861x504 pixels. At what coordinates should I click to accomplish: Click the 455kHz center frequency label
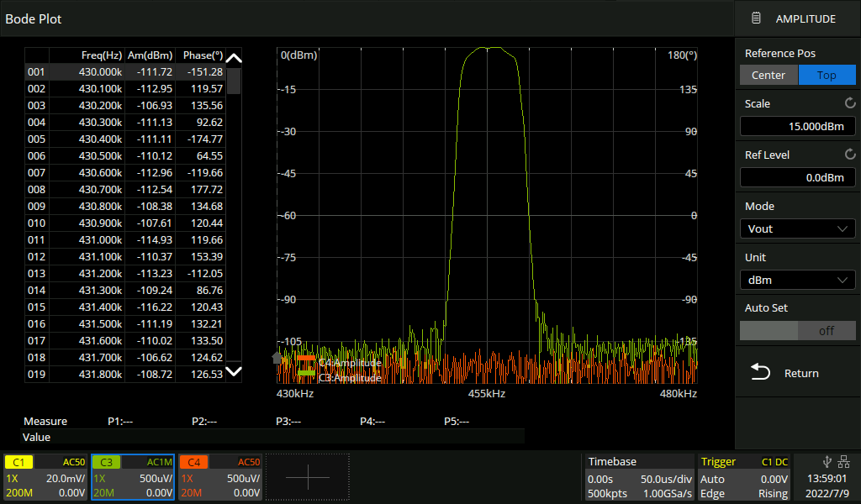tap(487, 393)
